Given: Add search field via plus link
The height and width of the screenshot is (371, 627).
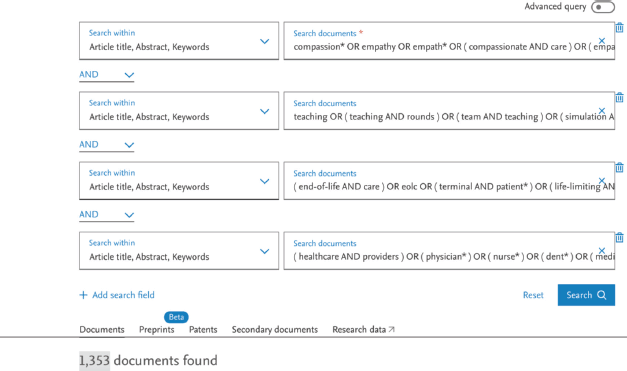Looking at the screenshot, I should 117,295.
